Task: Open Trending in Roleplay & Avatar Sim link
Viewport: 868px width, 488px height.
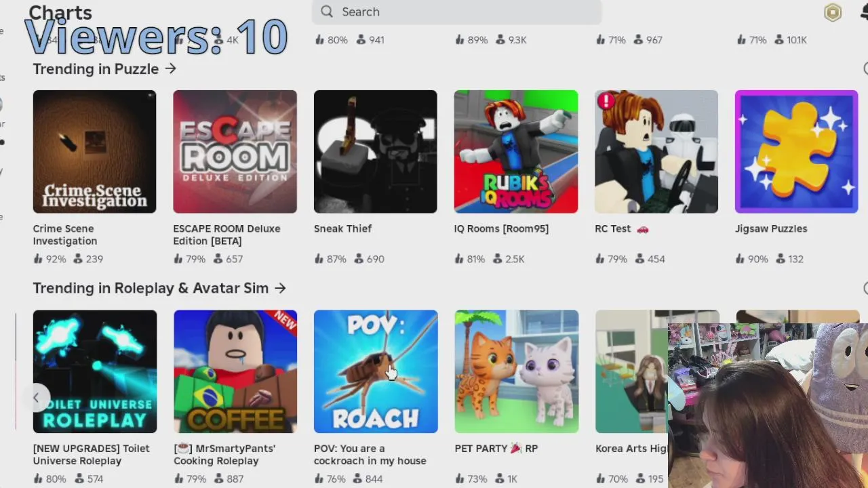Action: 159,288
